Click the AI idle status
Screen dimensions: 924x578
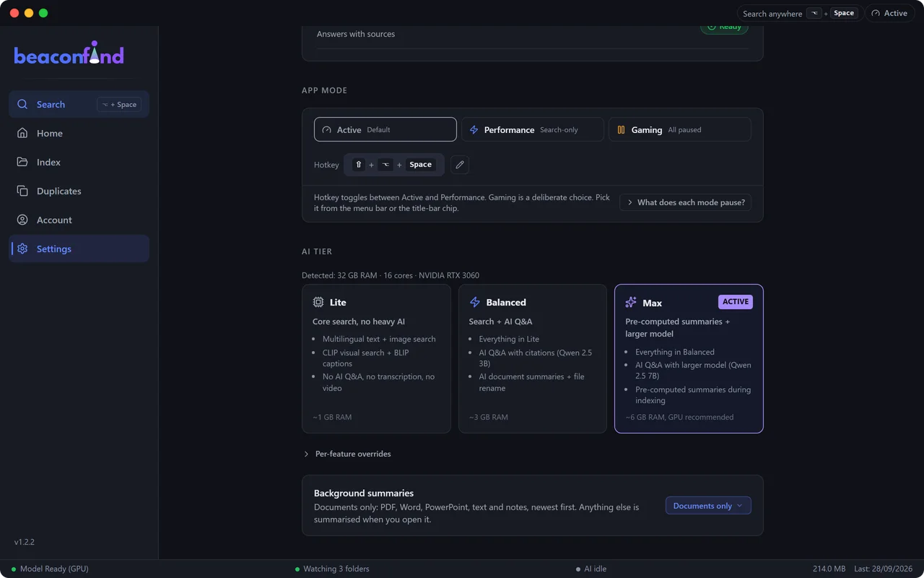tap(592, 569)
